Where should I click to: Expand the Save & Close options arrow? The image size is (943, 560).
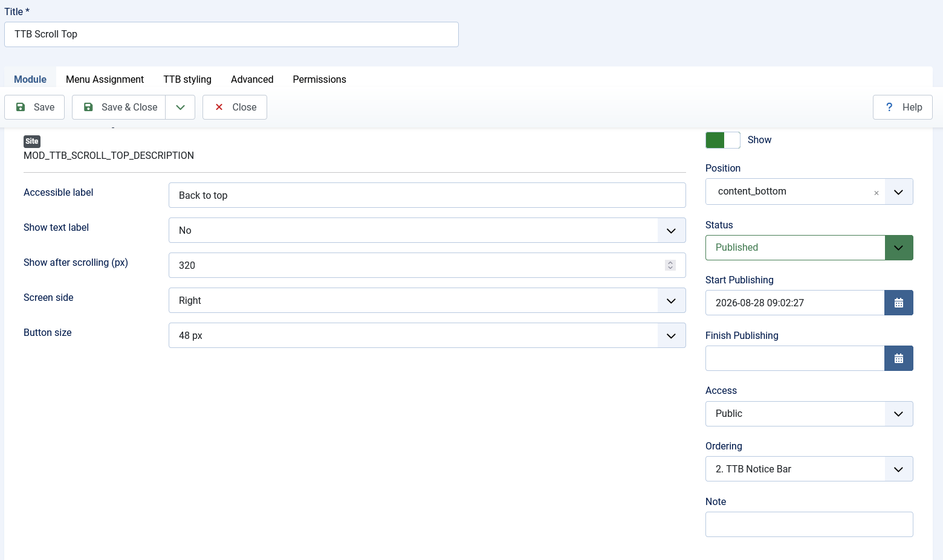[x=180, y=107]
